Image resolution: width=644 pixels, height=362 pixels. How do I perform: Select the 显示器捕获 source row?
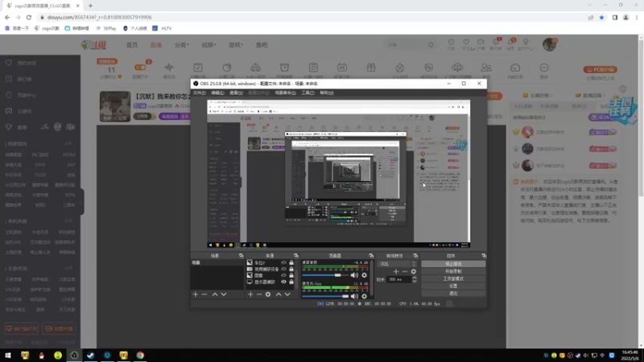[x=270, y=282]
